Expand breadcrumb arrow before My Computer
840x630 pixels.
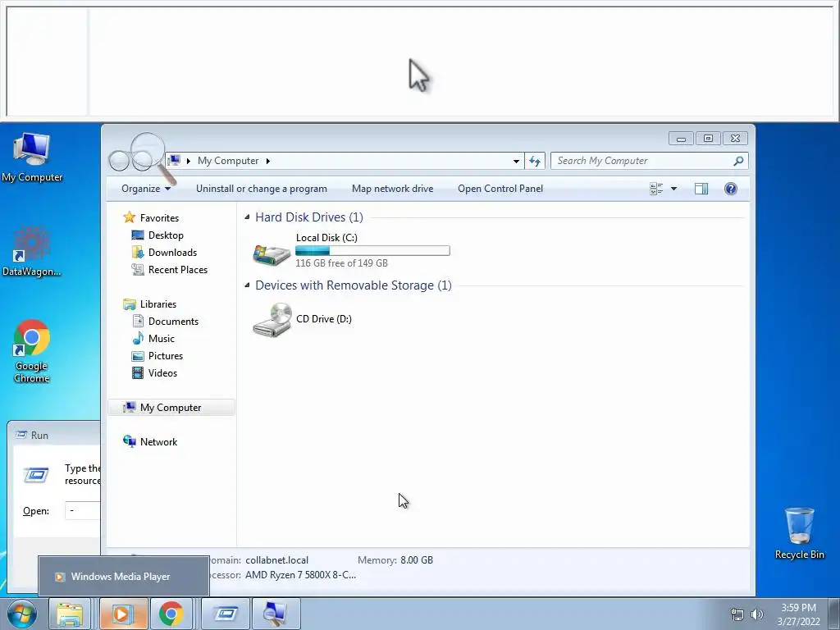pyautogui.click(x=188, y=161)
